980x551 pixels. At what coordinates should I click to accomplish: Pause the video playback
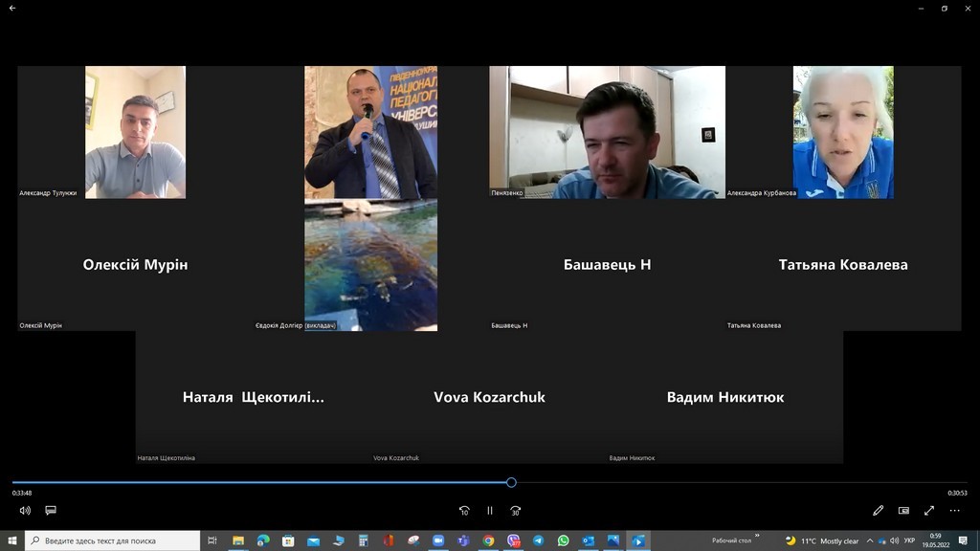(x=489, y=511)
